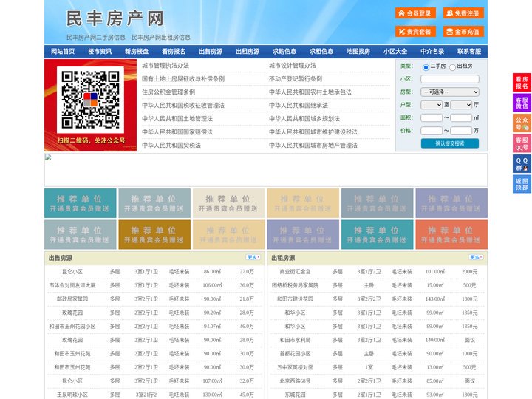The image size is (532, 399).
Task: Open 中华人民共和国契税法 link
Action: tap(171, 146)
